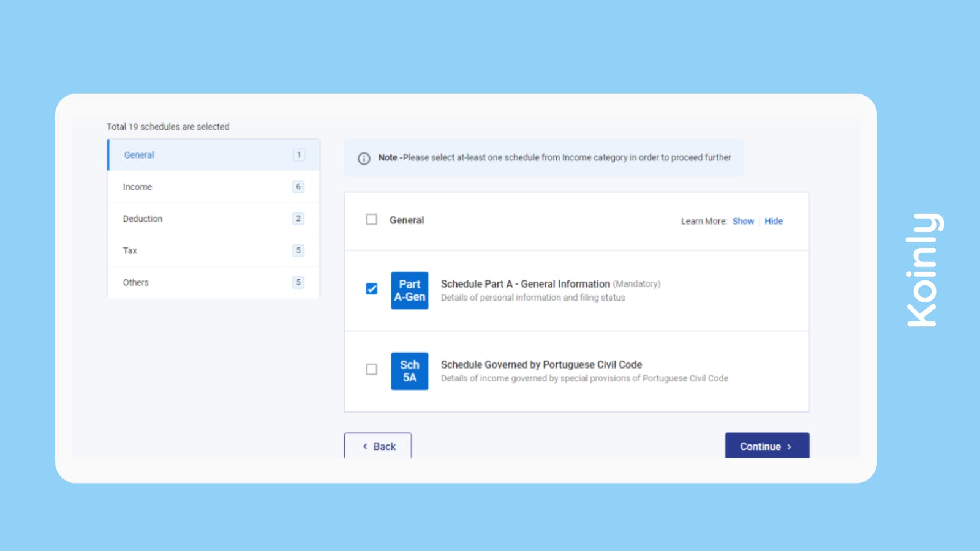This screenshot has width=980, height=551.
Task: Click the "1" badge next to General
Action: 298,155
